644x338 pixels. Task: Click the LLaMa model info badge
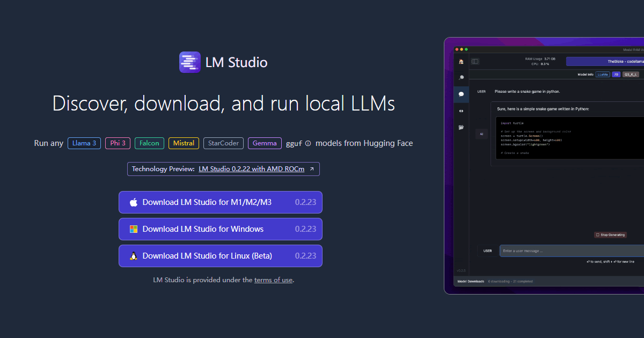tap(603, 75)
